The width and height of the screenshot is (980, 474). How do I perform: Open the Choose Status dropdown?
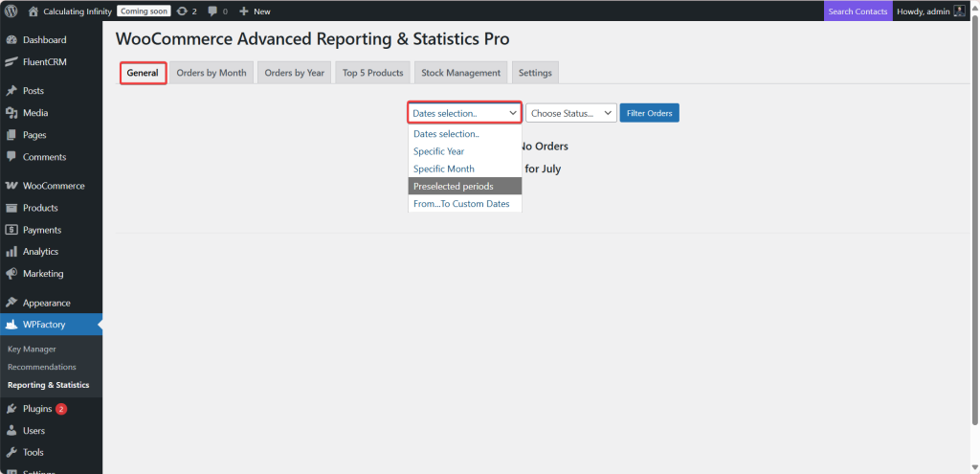tap(571, 113)
